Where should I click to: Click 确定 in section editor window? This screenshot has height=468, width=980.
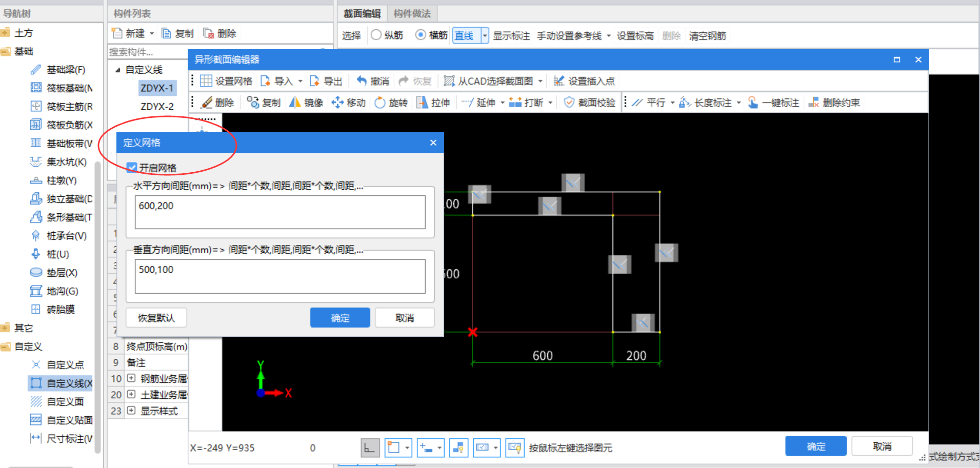pos(815,446)
